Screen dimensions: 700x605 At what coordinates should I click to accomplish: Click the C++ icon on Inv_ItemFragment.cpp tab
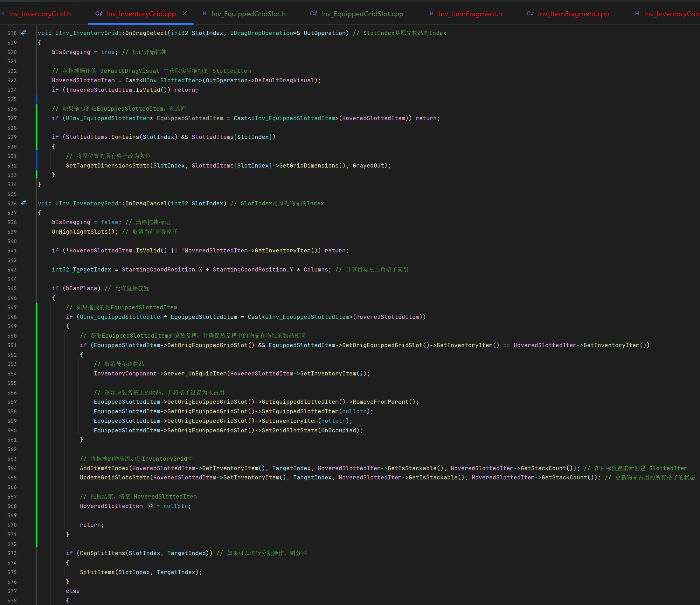(x=530, y=14)
